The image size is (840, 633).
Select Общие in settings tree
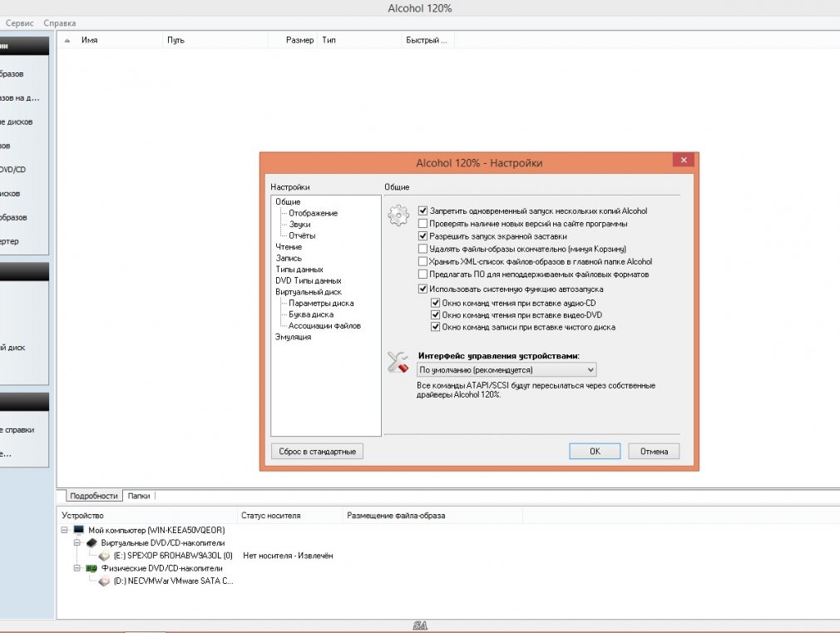288,201
